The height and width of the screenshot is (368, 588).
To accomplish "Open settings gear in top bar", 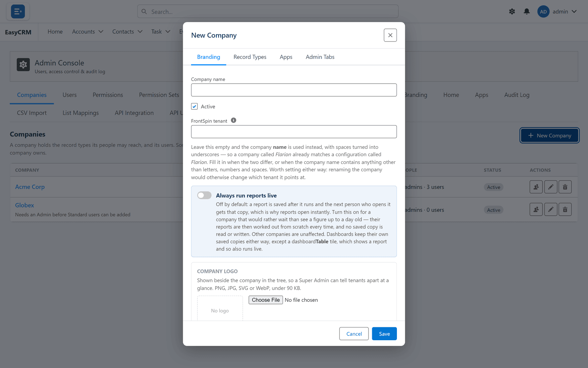I will click(x=512, y=11).
